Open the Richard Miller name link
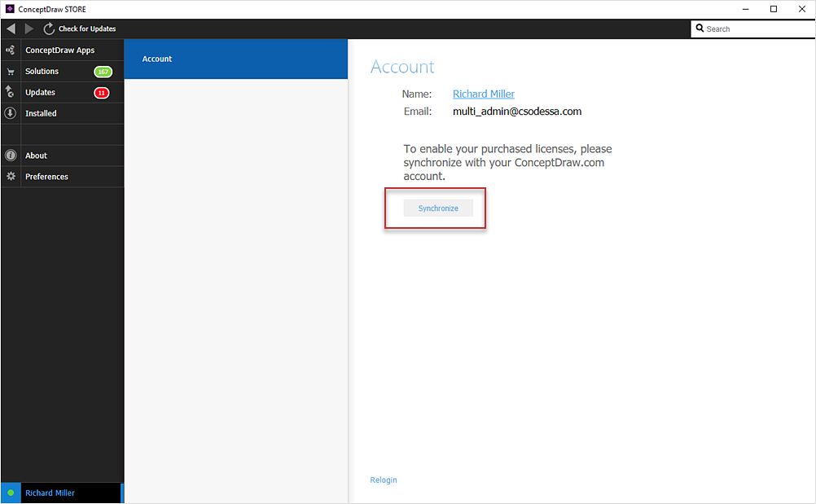The image size is (816, 504). [484, 94]
